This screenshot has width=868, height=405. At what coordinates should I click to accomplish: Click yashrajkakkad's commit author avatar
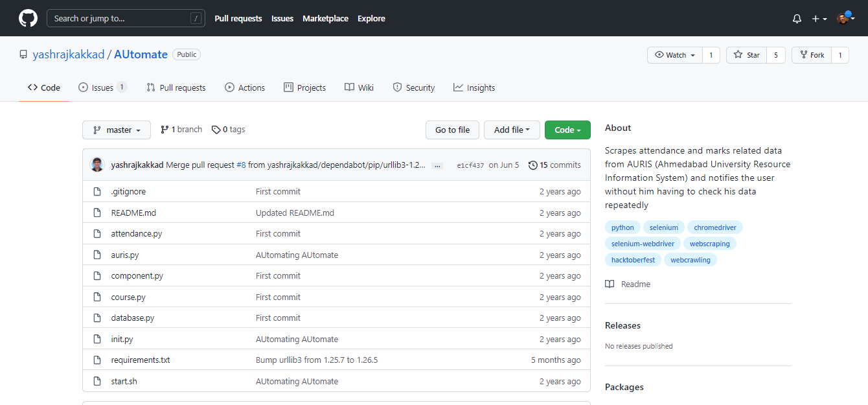tap(97, 165)
